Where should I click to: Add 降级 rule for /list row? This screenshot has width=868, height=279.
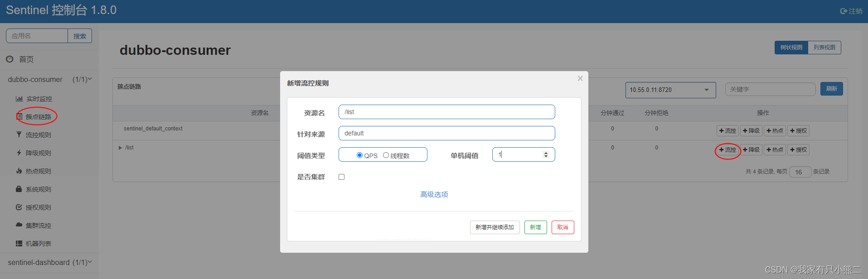pos(751,150)
